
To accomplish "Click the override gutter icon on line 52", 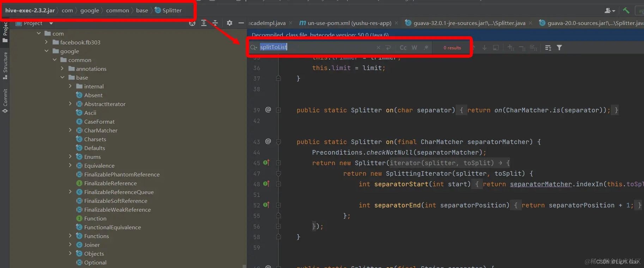I will pyautogui.click(x=266, y=205).
